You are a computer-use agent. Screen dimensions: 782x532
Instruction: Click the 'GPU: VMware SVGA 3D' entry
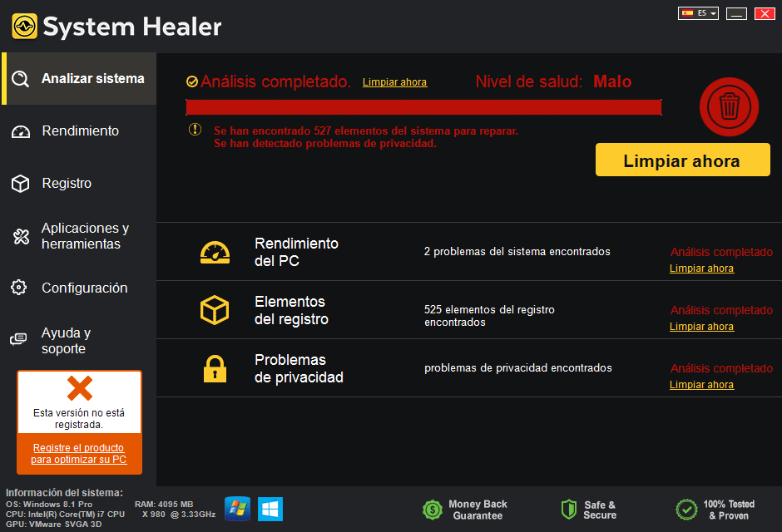54,524
